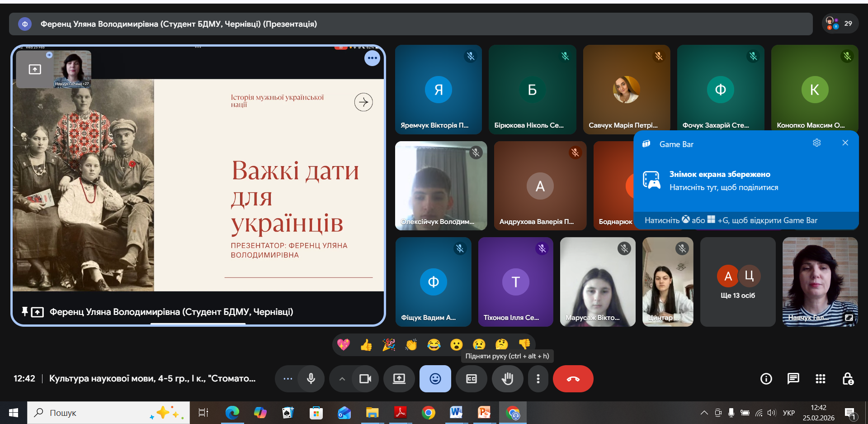This screenshot has height=424, width=868.
Task: Open the activities grid icon
Action: [821, 379]
